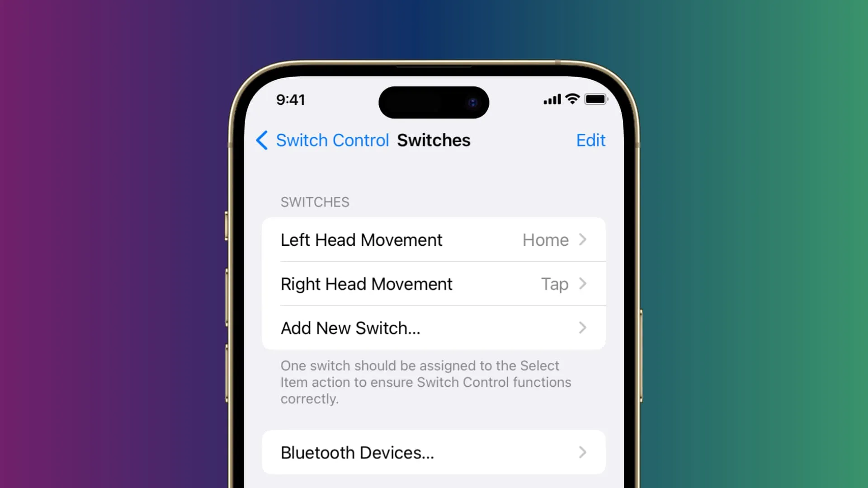Navigate back to Switch Control
The image size is (868, 488).
point(322,140)
